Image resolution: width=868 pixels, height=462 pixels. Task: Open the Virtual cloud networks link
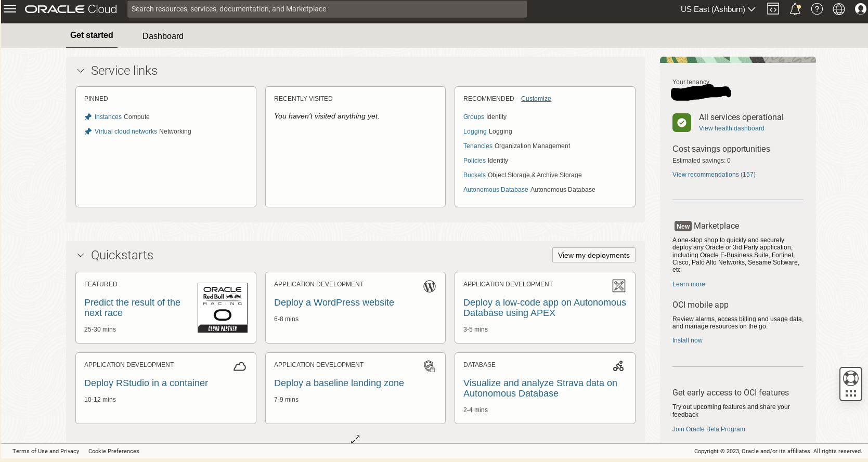(x=126, y=131)
